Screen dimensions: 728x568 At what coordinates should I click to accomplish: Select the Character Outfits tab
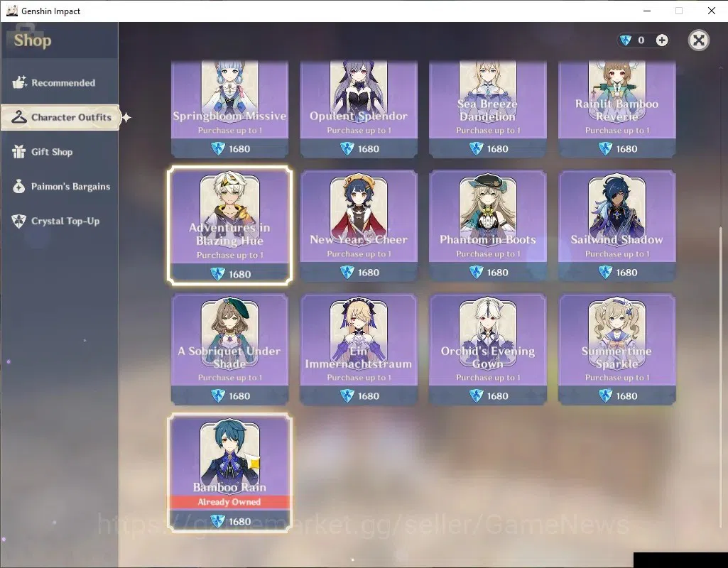pos(60,117)
